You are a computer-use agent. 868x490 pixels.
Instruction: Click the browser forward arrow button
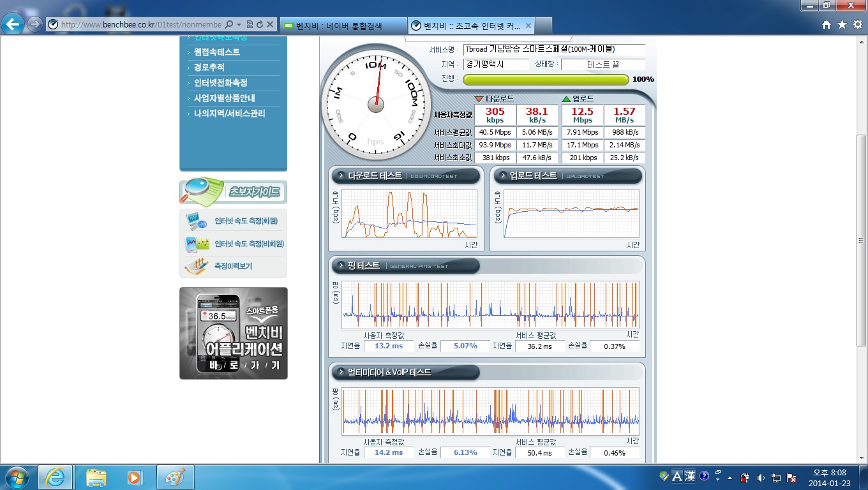pyautogui.click(x=34, y=25)
